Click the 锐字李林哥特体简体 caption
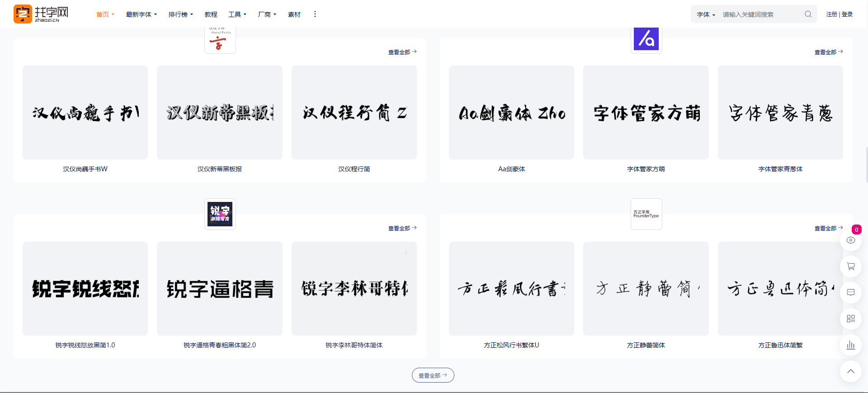The height and width of the screenshot is (393, 868). click(354, 345)
